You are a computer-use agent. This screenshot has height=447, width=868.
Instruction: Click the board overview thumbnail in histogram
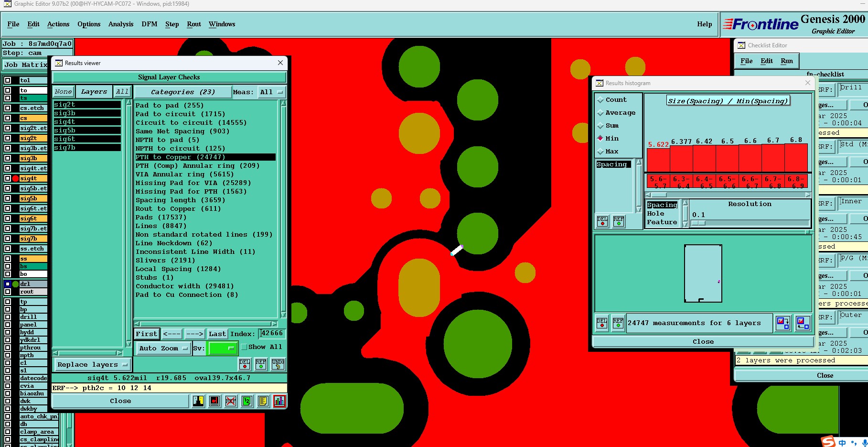tap(703, 273)
